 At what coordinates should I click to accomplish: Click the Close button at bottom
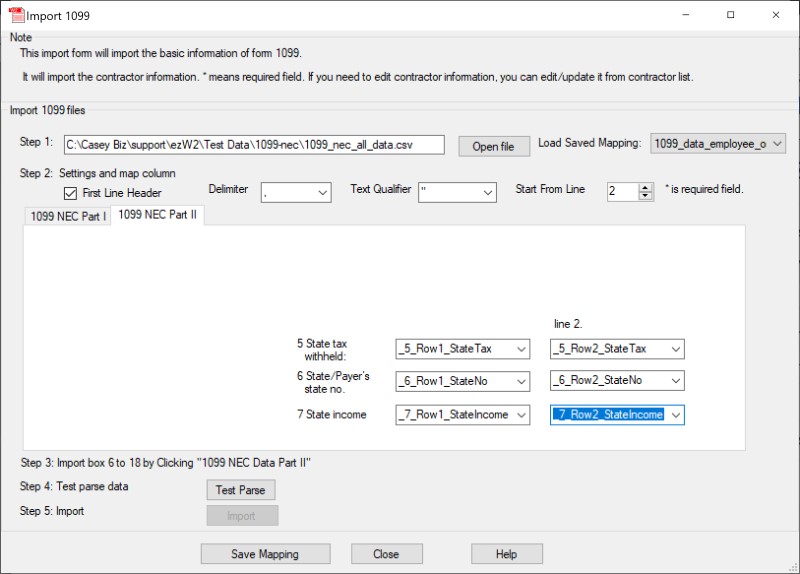[x=386, y=554]
